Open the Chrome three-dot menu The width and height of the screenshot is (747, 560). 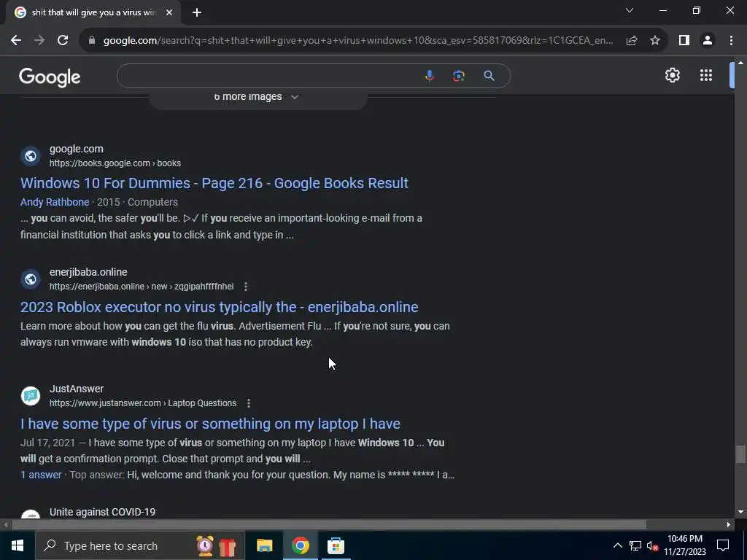pyautogui.click(x=731, y=41)
